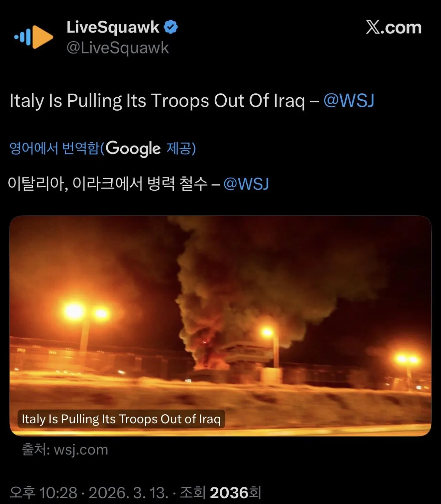Click the Google logo in translation notice

pyautogui.click(x=133, y=149)
